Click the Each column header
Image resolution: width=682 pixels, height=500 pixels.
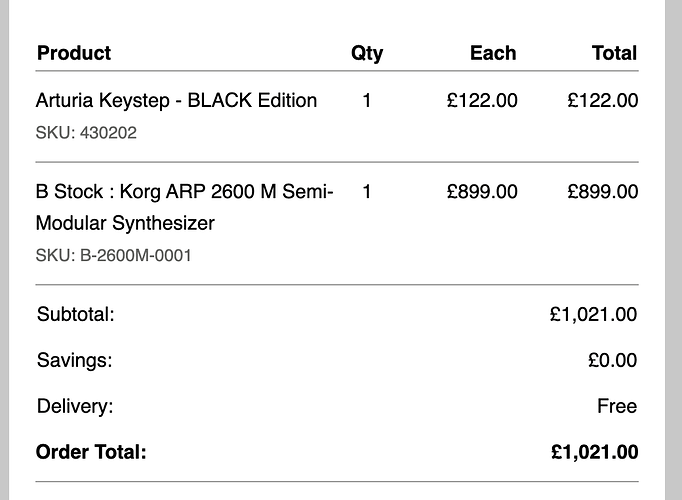[493, 53]
